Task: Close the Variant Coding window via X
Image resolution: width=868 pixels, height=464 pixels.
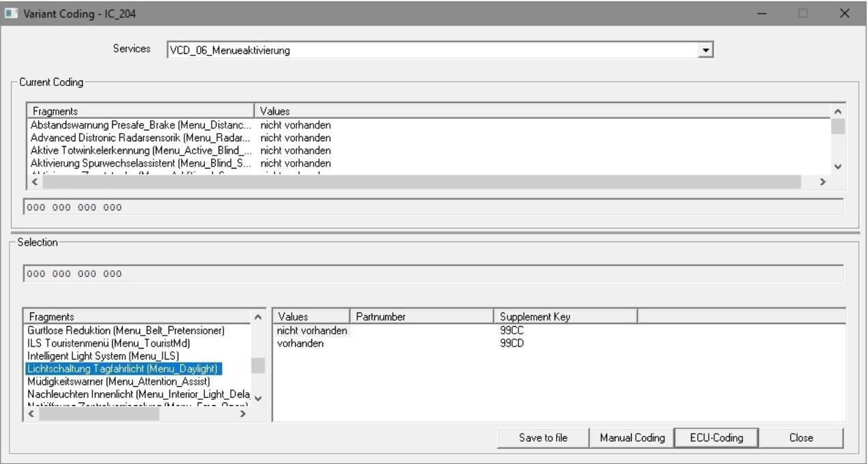Action: (845, 13)
